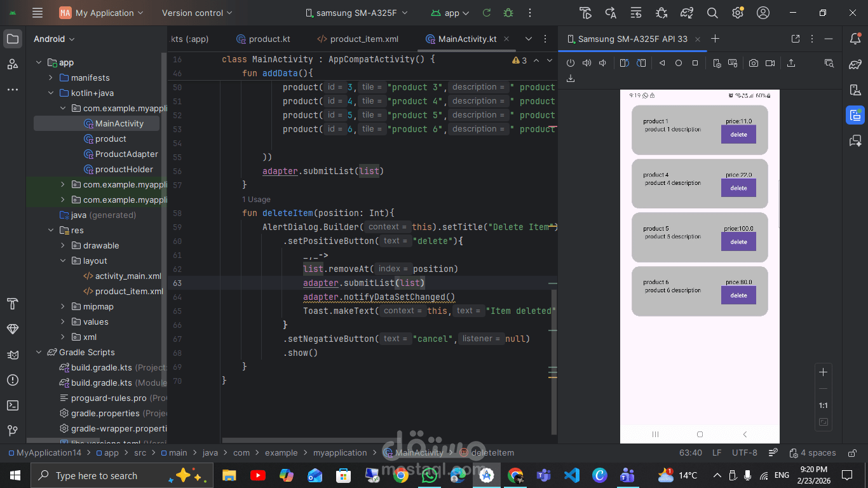Collapse the res folder in the project tree

(x=51, y=230)
